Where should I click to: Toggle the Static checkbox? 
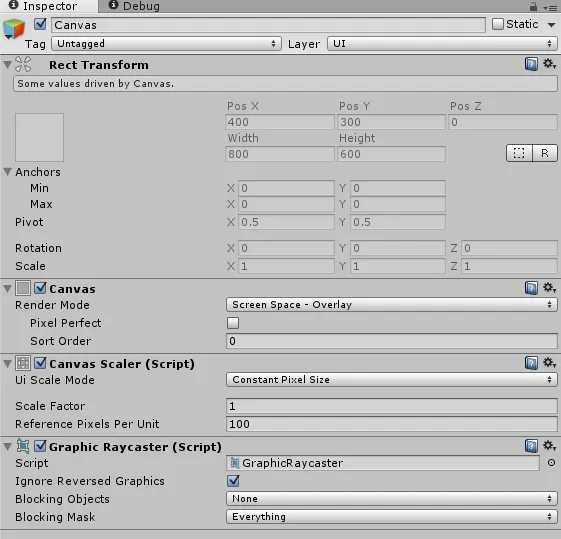click(498, 24)
